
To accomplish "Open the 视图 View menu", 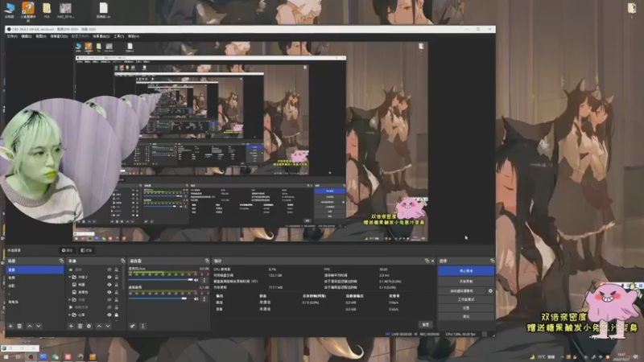I will (41, 36).
